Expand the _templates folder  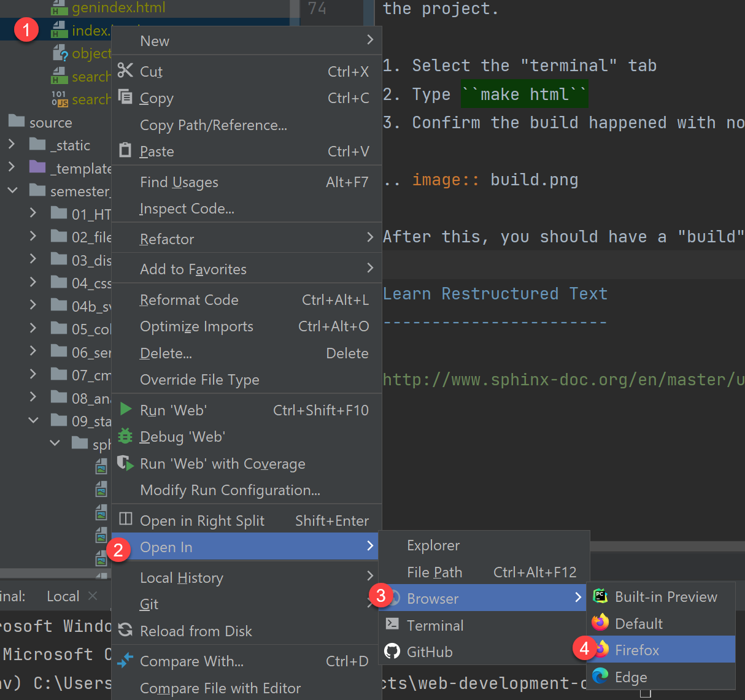coord(12,167)
